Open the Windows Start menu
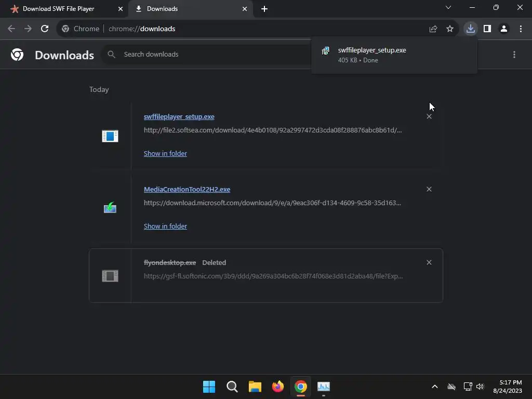532x399 pixels. click(x=209, y=387)
